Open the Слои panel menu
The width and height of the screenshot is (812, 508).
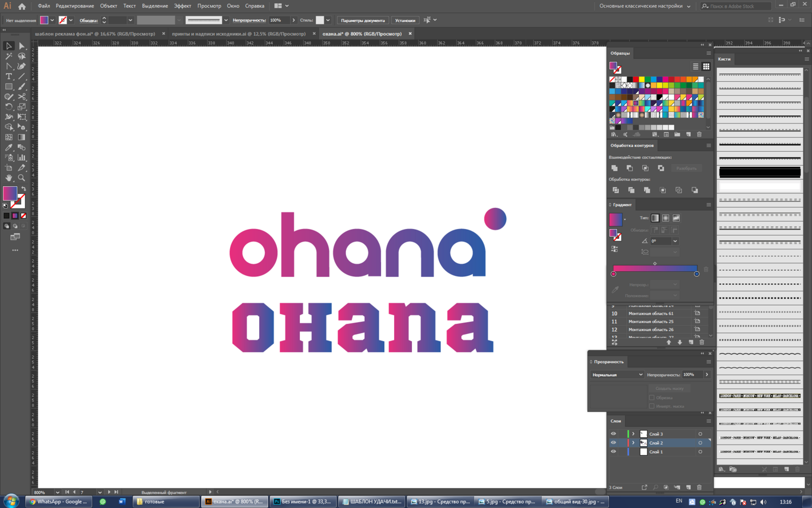[709, 421]
